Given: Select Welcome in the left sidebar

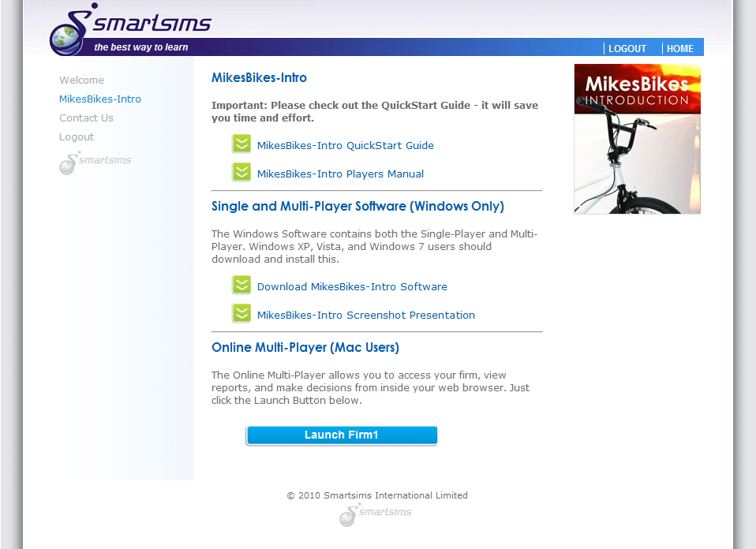Looking at the screenshot, I should pos(81,80).
